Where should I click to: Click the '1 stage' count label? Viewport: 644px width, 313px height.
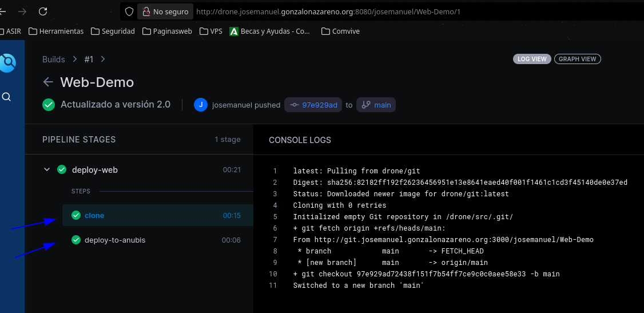[x=228, y=140]
